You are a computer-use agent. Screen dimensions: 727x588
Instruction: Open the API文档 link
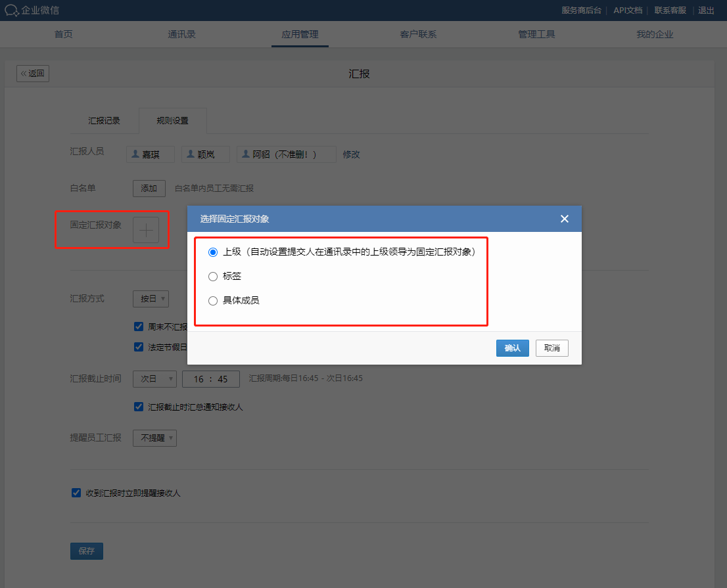coord(628,11)
